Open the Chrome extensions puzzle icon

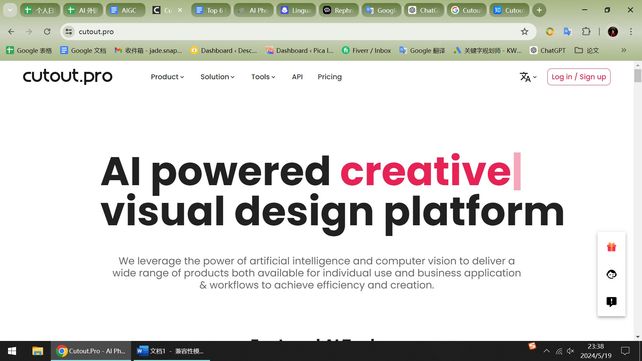[586, 32]
